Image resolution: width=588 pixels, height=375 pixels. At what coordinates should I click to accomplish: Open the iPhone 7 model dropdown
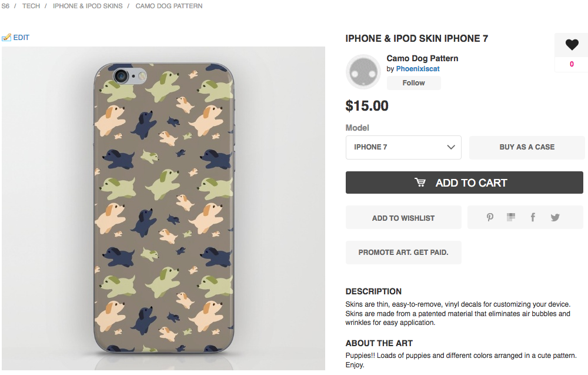403,147
